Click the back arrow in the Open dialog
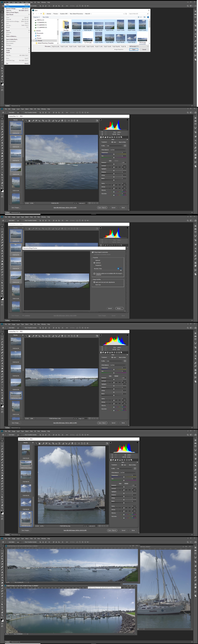The image size is (198, 644). [x=34, y=14]
